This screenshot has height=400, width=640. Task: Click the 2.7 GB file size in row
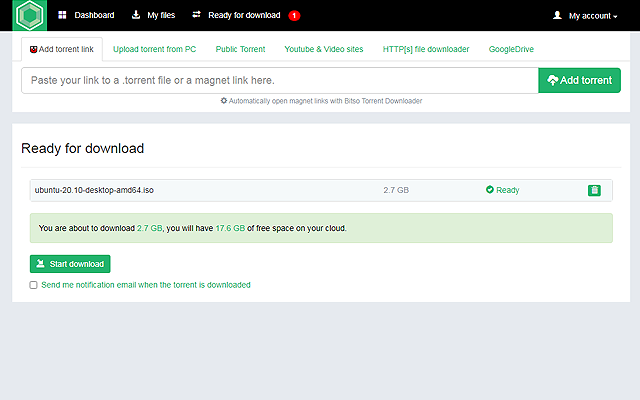coord(396,190)
